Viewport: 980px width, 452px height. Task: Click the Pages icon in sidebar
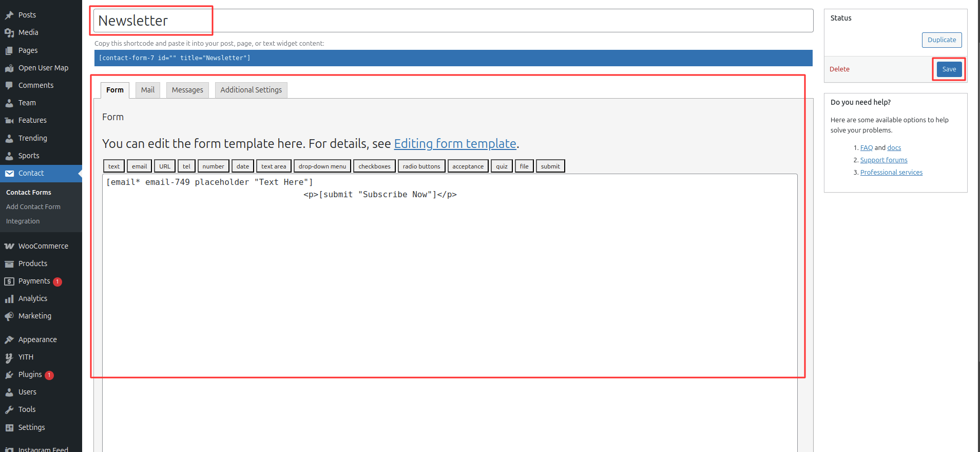pos(9,50)
